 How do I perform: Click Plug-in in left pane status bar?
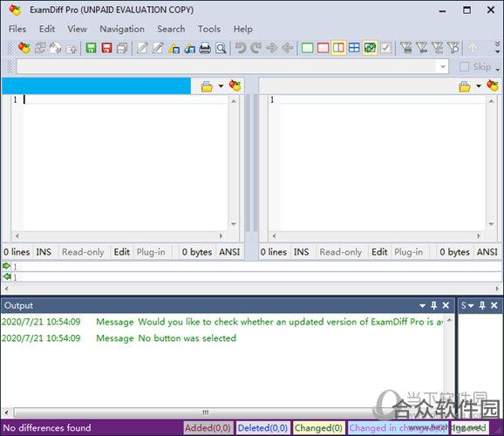151,252
